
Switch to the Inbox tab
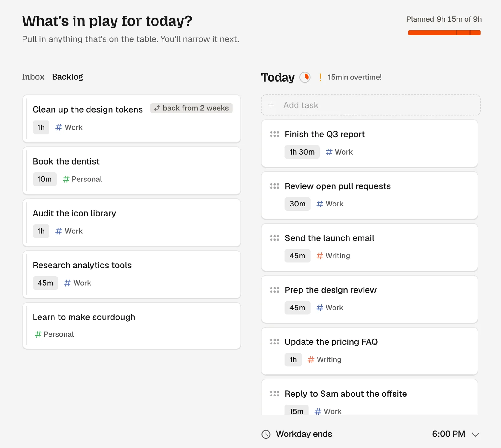(x=33, y=77)
